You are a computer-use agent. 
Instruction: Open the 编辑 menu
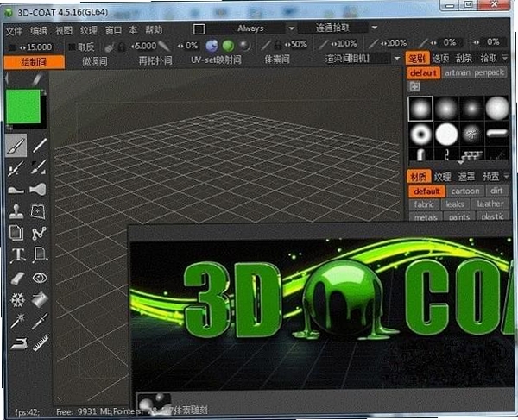39,31
